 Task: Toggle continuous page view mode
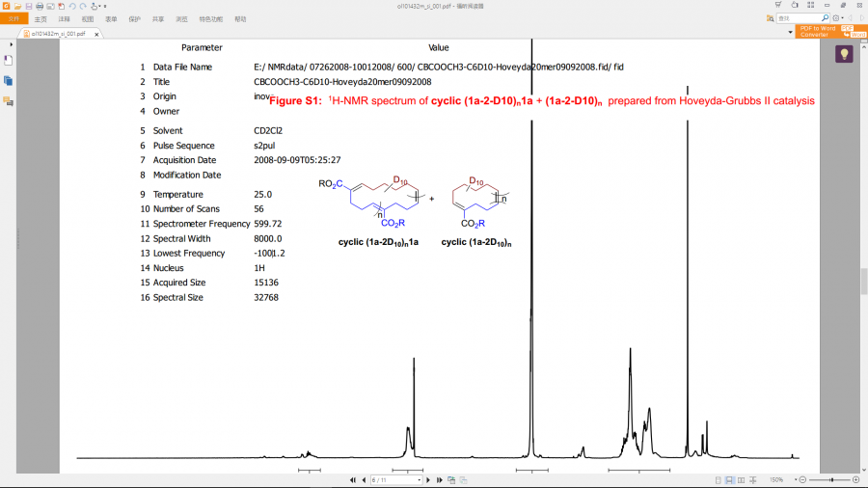(730, 480)
